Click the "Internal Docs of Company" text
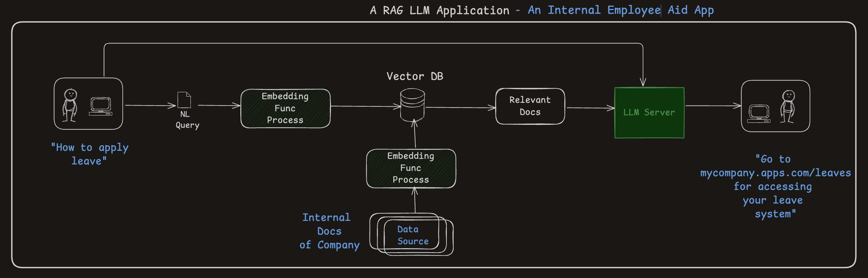The width and height of the screenshot is (868, 278). click(x=329, y=231)
